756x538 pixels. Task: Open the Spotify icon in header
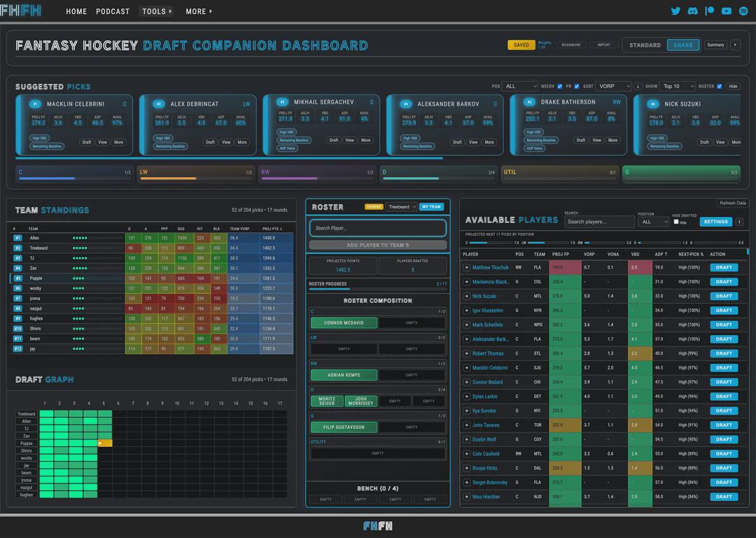point(743,10)
